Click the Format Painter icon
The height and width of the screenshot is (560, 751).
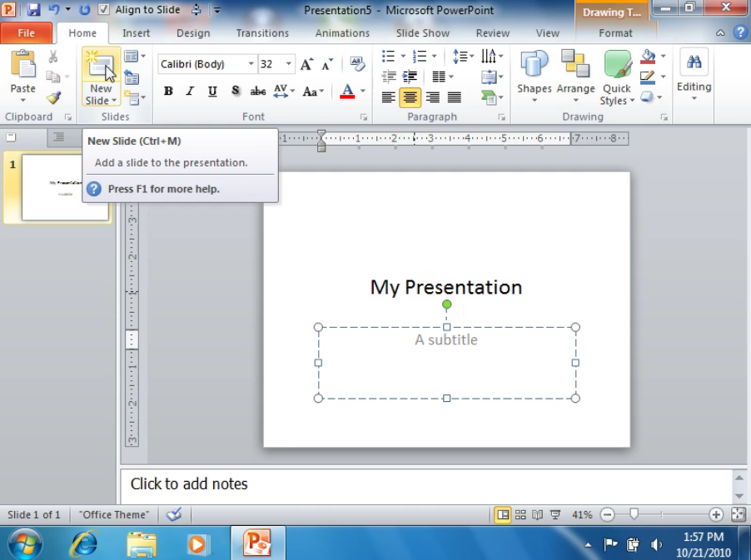coord(53,97)
